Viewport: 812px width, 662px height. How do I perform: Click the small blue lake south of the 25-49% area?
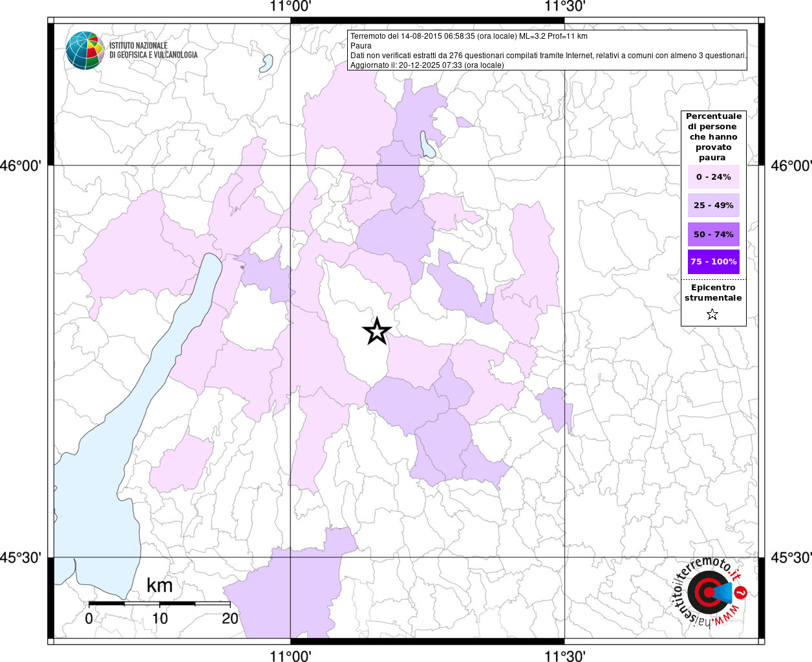pyautogui.click(x=427, y=145)
